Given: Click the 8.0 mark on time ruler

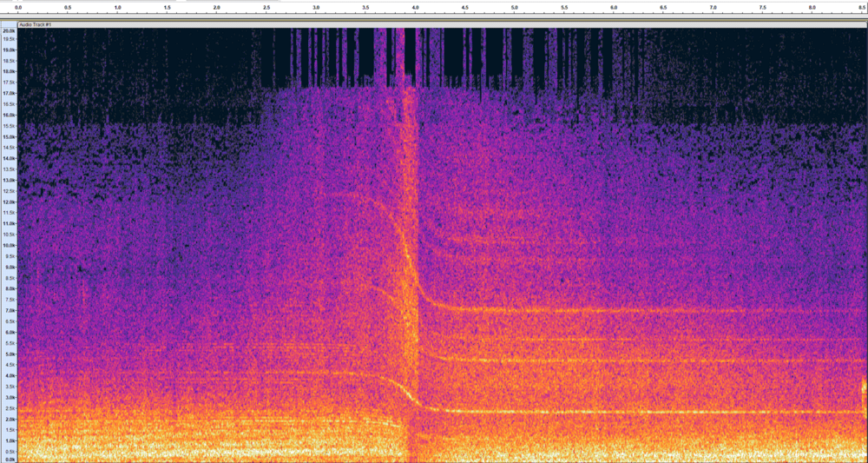Looking at the screenshot, I should coord(812,8).
